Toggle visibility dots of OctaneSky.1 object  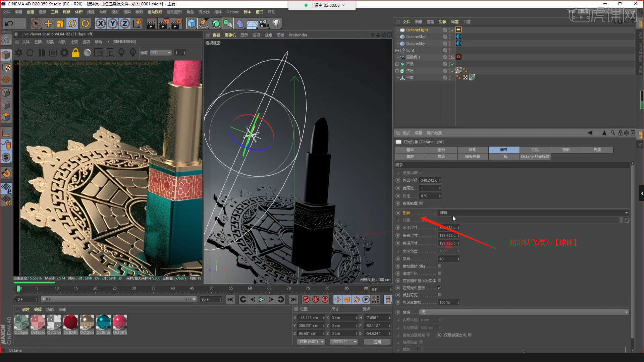tap(449, 37)
